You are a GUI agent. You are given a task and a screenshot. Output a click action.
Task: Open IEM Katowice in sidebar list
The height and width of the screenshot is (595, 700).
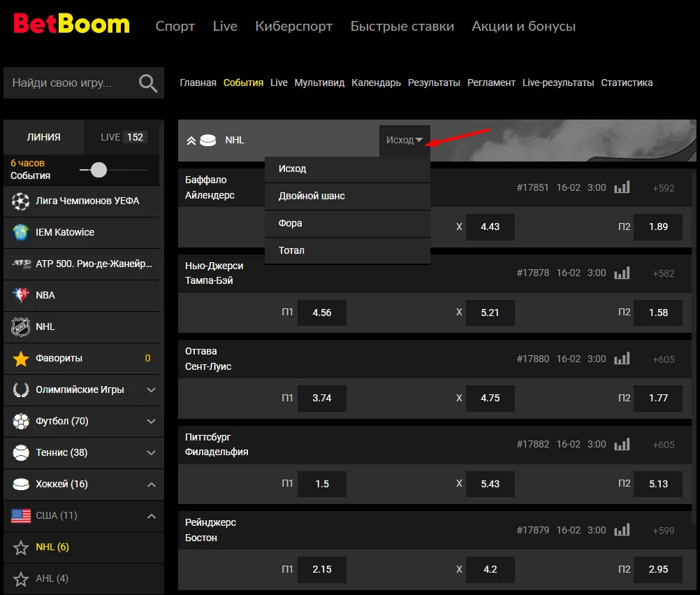coord(81,232)
